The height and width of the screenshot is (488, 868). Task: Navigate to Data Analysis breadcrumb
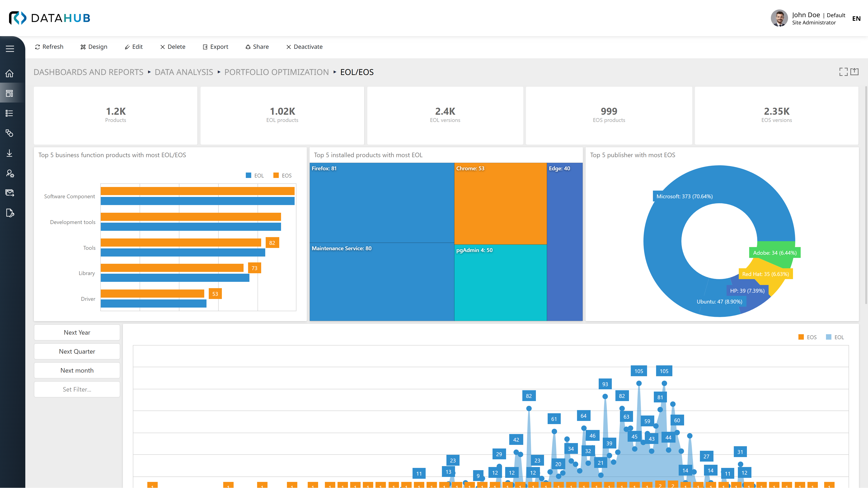click(x=184, y=72)
